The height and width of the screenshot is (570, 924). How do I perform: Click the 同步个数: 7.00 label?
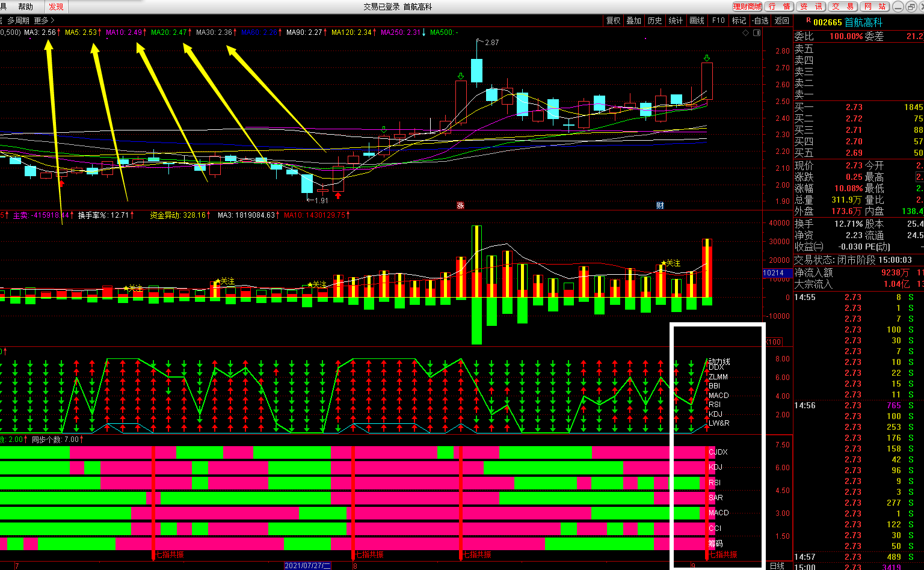tap(55, 440)
